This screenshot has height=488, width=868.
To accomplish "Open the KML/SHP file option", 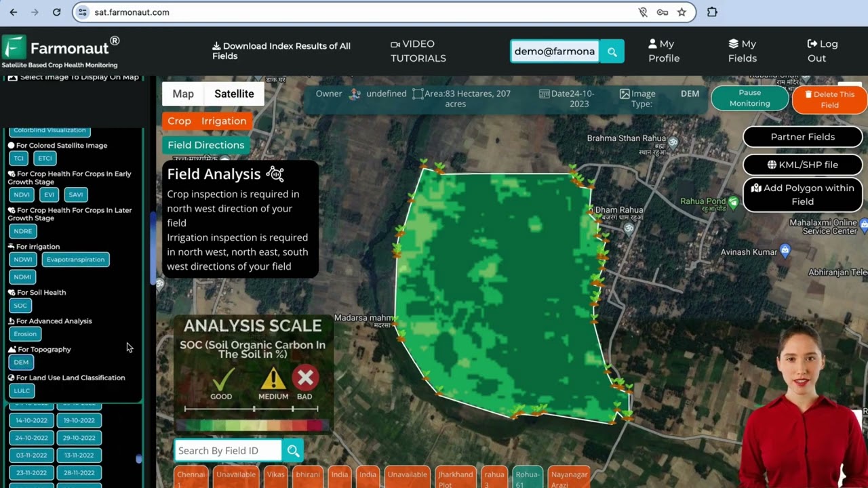I will click(x=803, y=165).
